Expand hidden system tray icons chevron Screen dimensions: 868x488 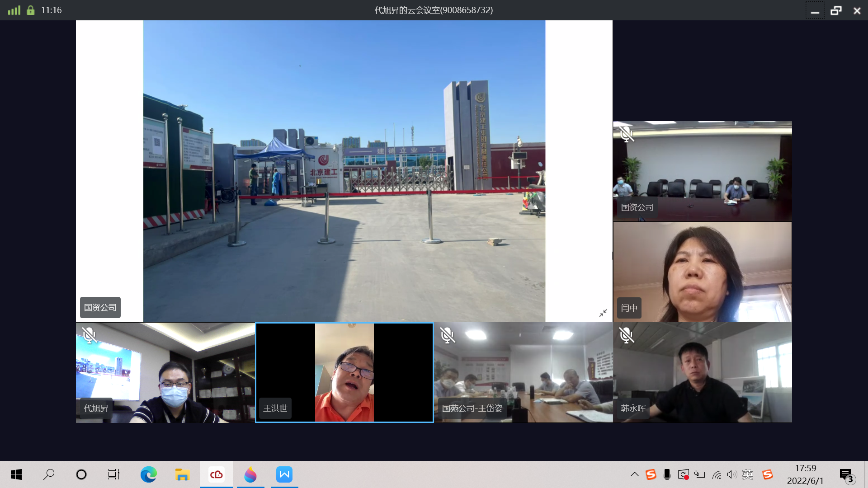pyautogui.click(x=634, y=474)
